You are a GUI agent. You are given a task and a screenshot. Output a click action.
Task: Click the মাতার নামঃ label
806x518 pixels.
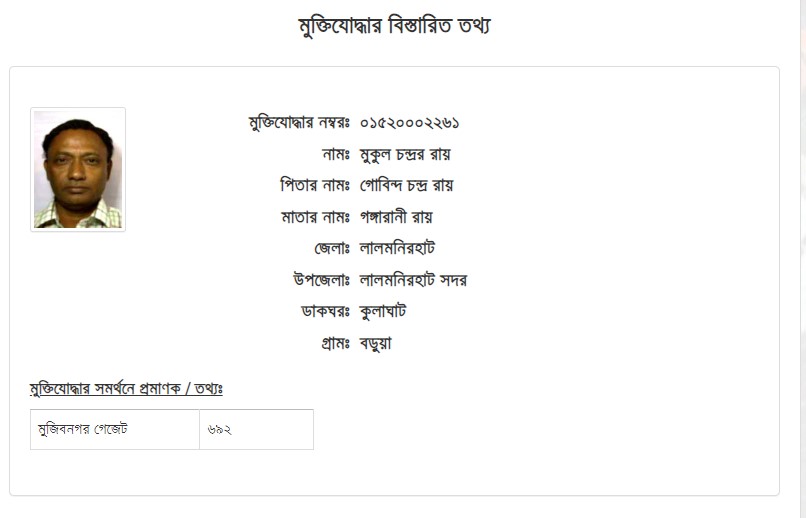tap(316, 217)
